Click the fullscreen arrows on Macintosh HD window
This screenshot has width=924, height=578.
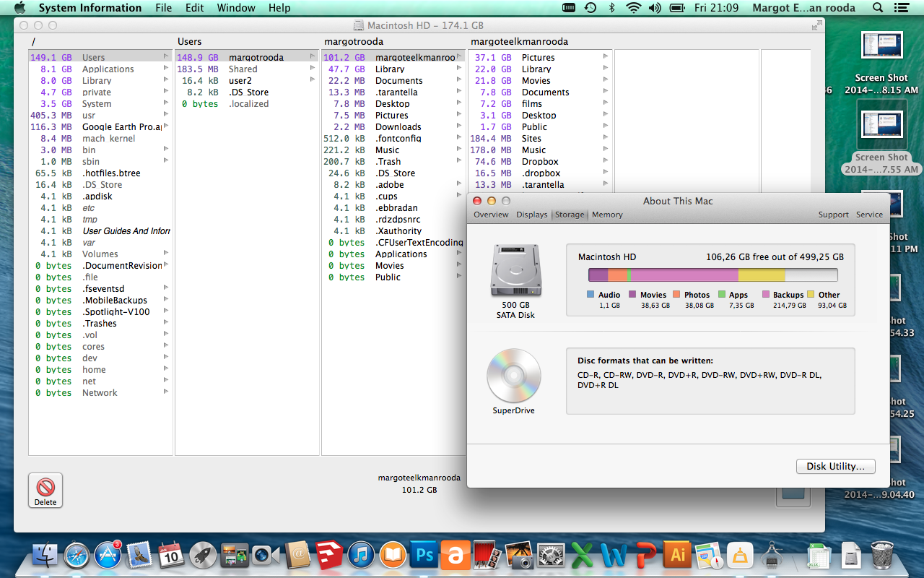pyautogui.click(x=816, y=25)
